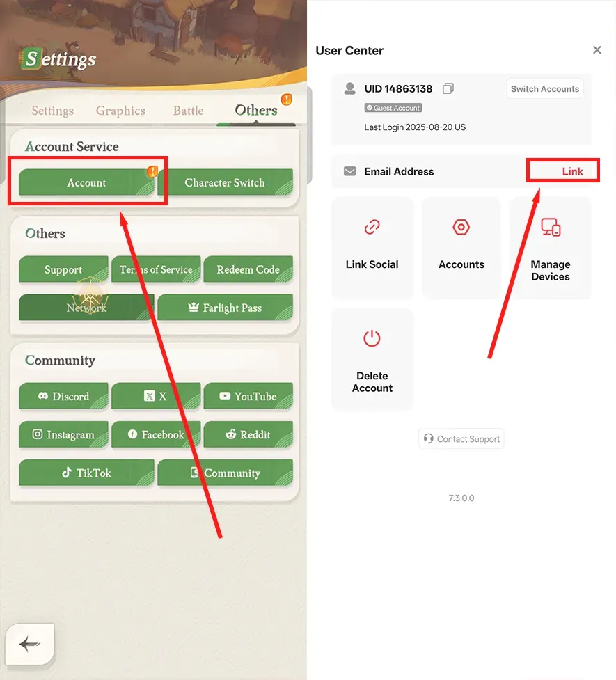This screenshot has width=616, height=680.
Task: Close the User Center panel
Action: (597, 50)
